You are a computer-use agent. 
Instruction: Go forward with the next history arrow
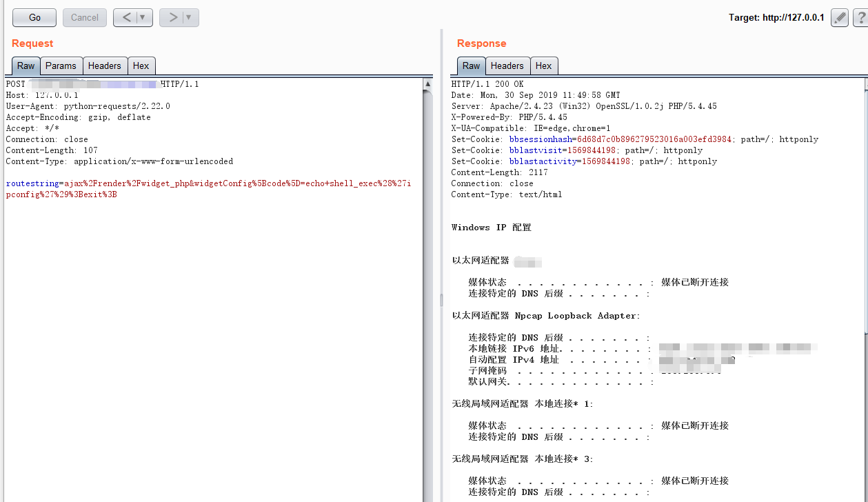pos(173,18)
